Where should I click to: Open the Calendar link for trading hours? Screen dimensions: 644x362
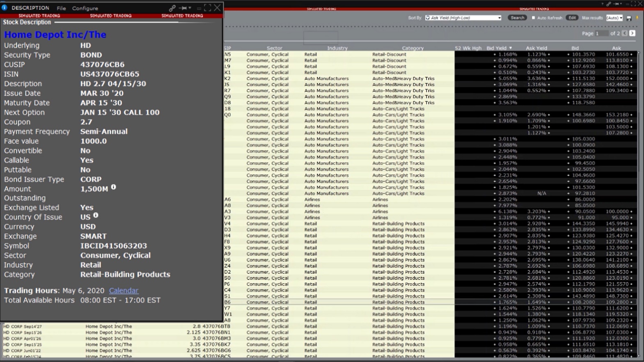click(x=124, y=291)
